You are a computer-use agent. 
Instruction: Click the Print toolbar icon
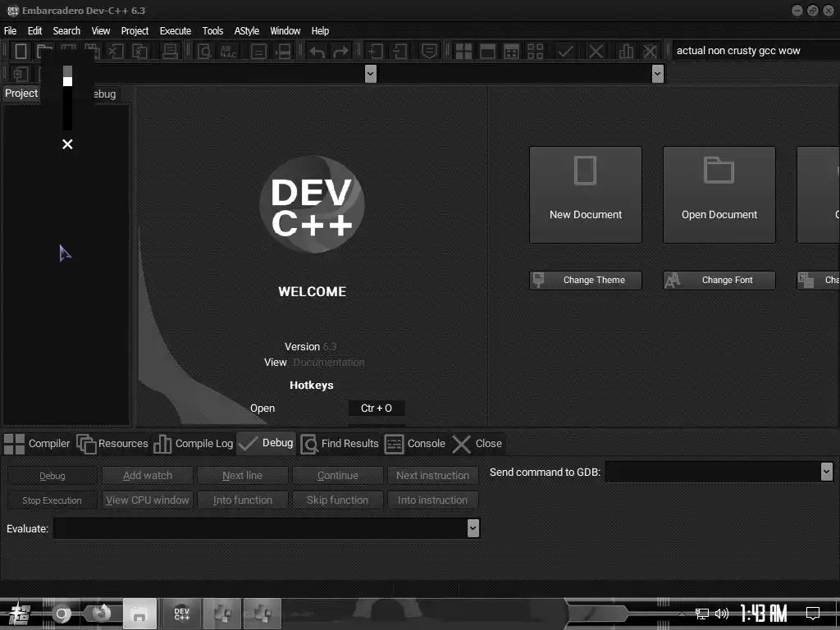click(171, 52)
